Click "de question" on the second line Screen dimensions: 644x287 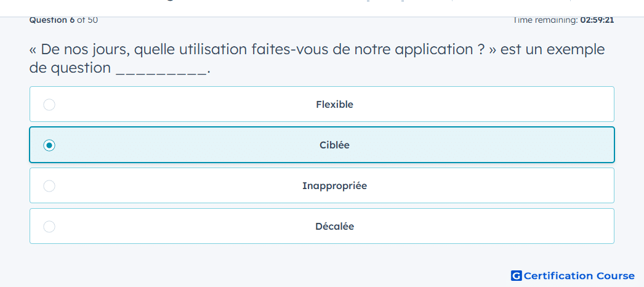point(70,68)
